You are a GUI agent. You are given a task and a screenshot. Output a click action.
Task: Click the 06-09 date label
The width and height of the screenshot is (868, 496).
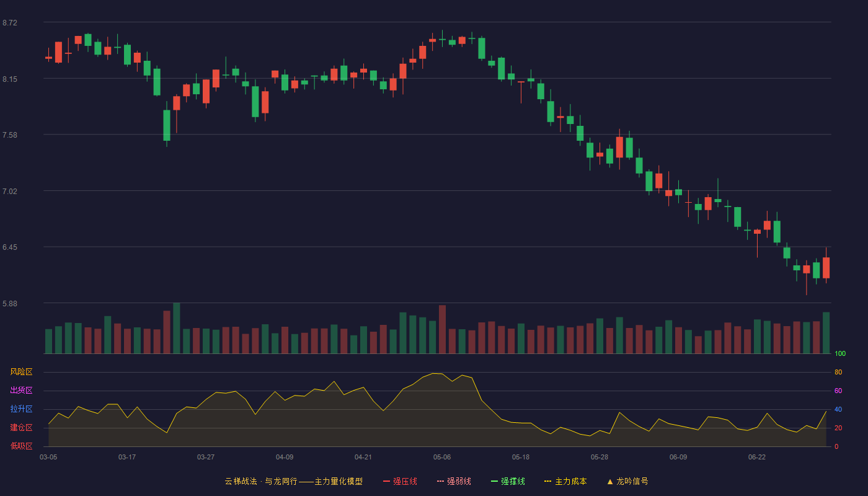(x=678, y=457)
